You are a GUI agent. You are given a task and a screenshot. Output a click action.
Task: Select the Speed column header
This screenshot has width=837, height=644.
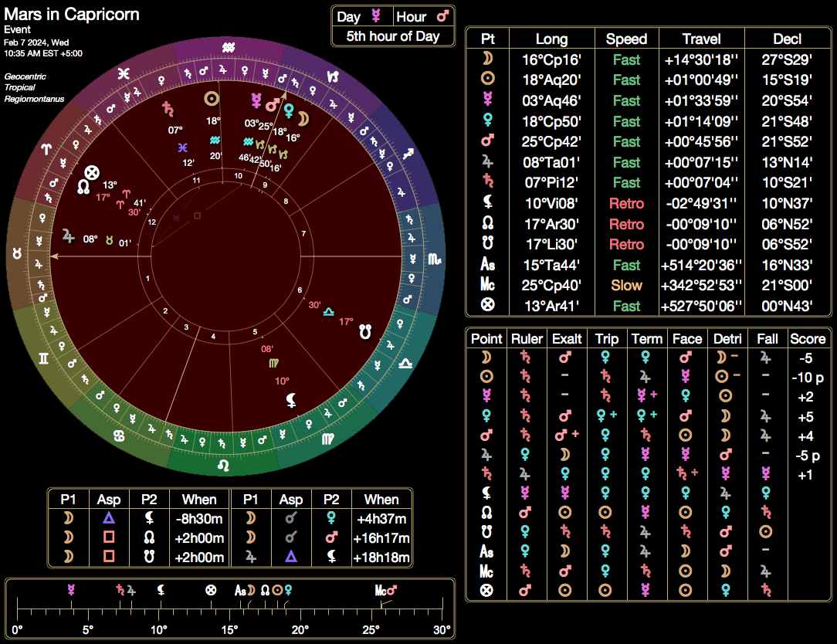click(626, 39)
